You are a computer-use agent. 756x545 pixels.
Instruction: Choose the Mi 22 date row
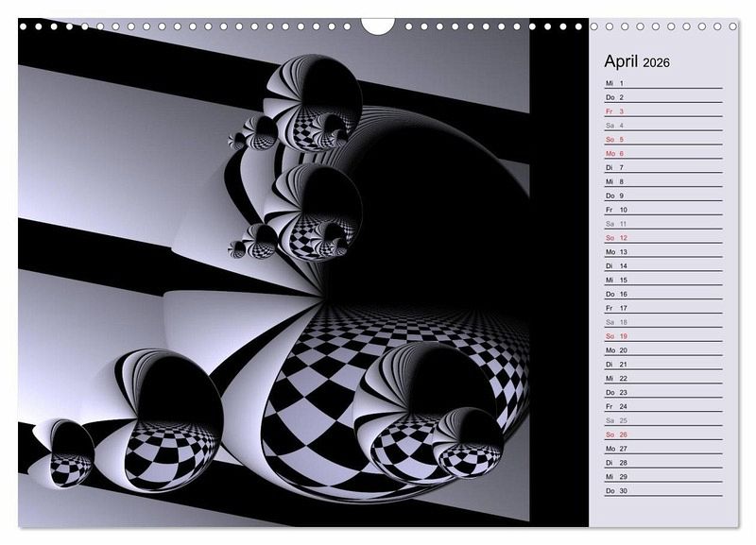[662, 378]
